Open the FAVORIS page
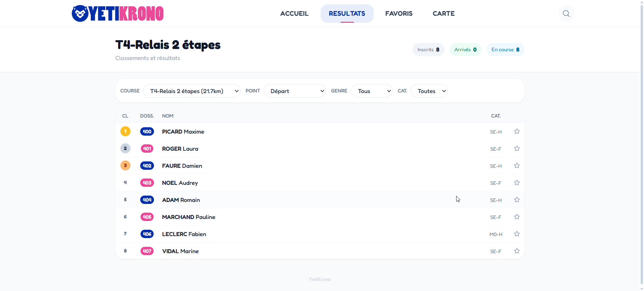644x291 pixels. 399,14
